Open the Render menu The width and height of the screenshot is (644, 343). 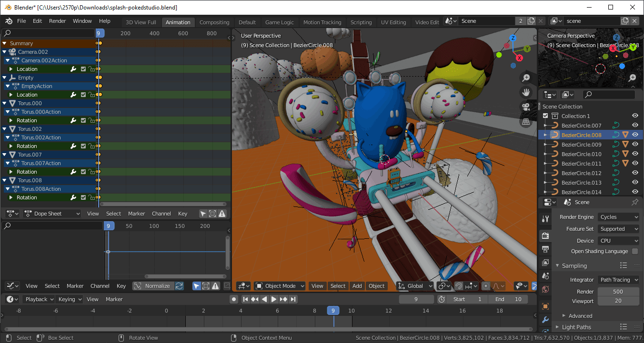(x=58, y=21)
